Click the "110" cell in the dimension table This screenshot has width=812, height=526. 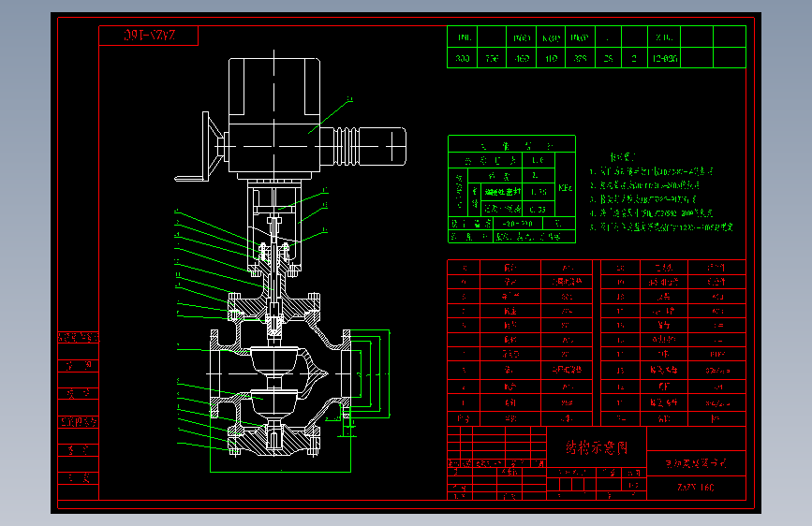551,58
